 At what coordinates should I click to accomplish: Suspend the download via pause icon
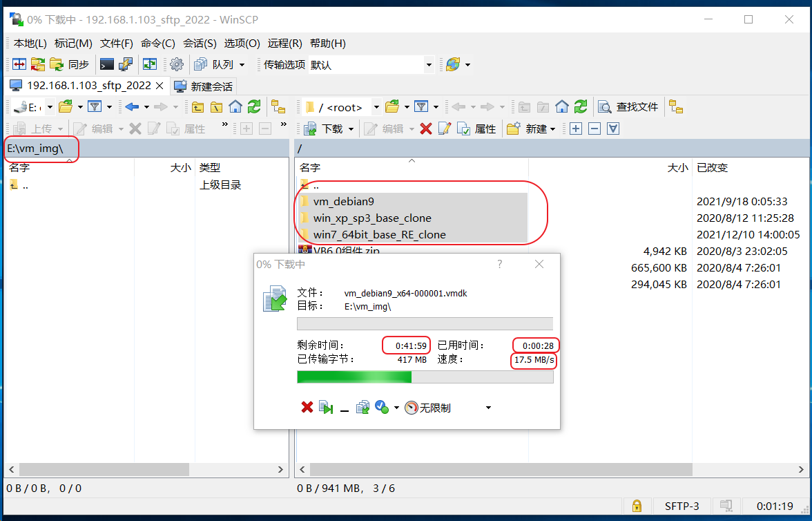click(326, 407)
